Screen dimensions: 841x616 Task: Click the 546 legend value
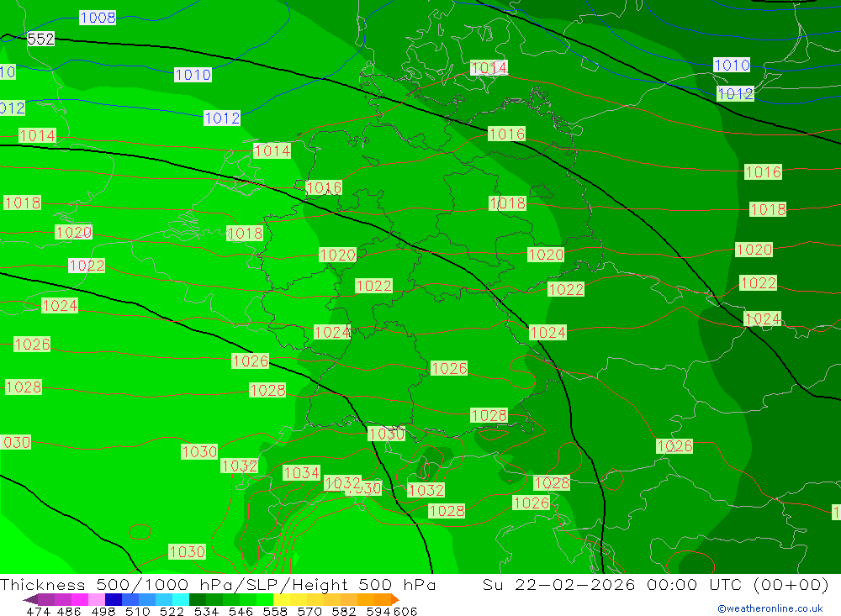point(241,611)
